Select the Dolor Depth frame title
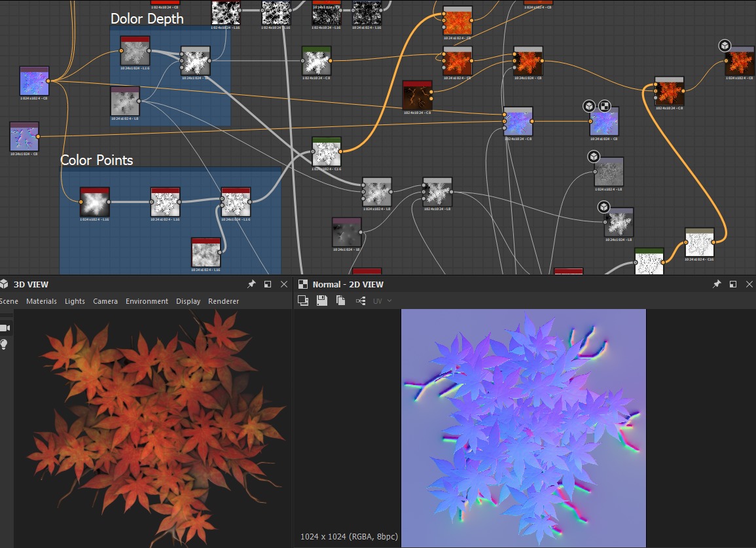 point(147,19)
